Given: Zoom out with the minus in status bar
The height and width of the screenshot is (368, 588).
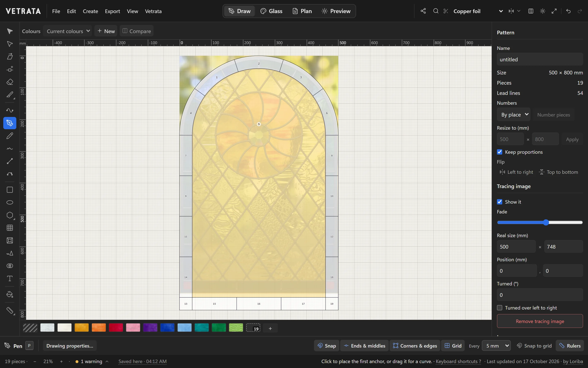Looking at the screenshot, I should click(x=35, y=361).
